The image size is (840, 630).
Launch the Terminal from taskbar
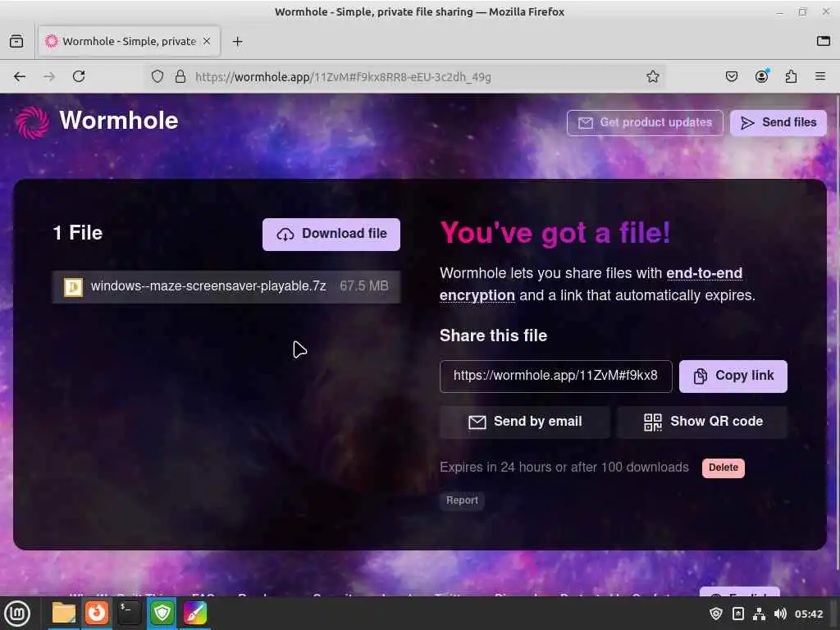(x=129, y=613)
